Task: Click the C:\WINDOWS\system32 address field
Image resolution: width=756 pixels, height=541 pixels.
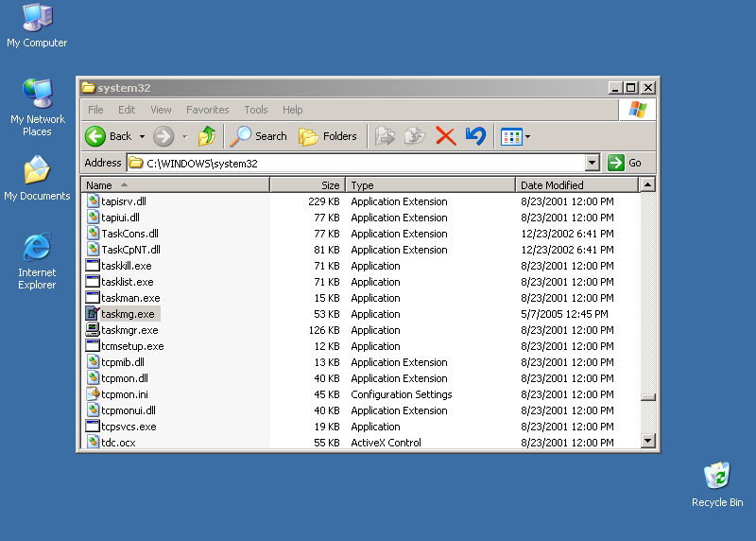Action: click(x=356, y=163)
